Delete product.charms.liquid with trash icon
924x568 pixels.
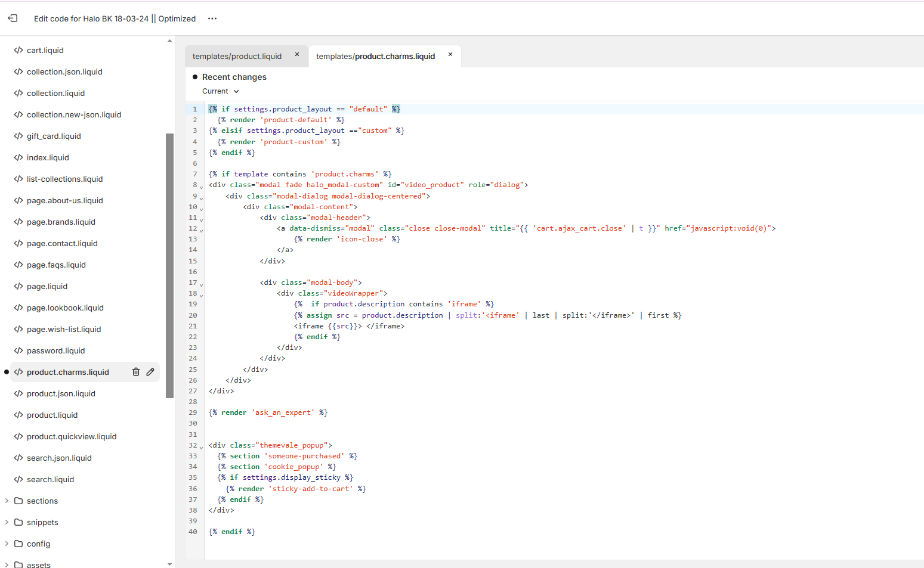click(x=136, y=372)
